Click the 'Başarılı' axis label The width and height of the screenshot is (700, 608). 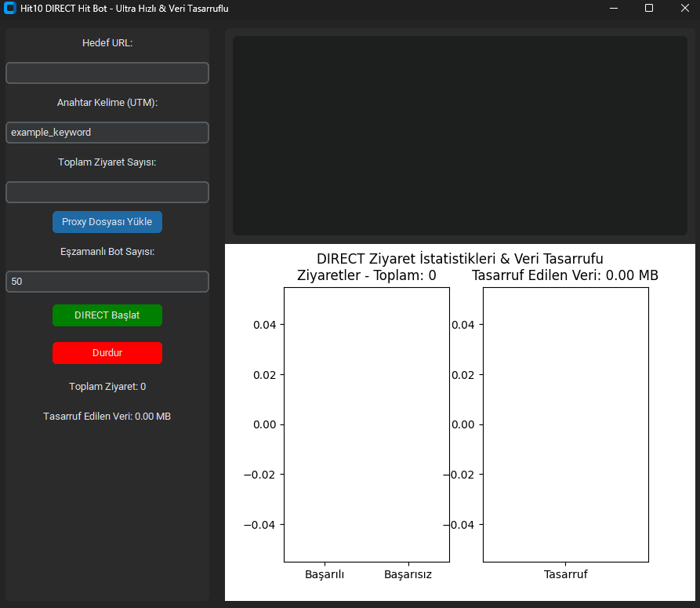coord(325,574)
